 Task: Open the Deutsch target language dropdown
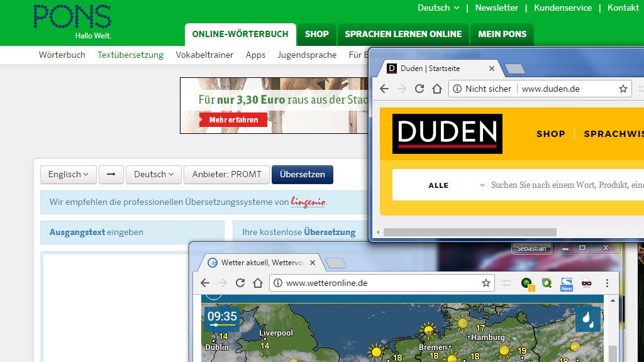pyautogui.click(x=153, y=175)
